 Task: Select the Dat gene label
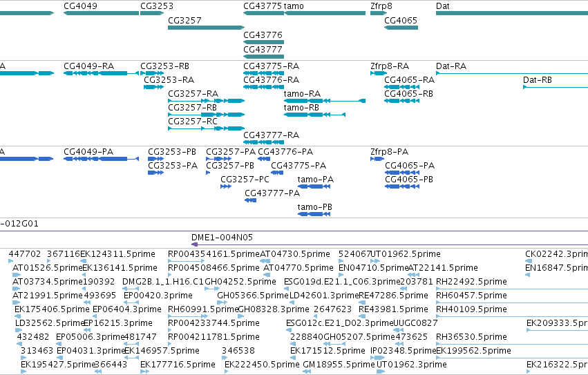point(442,6)
